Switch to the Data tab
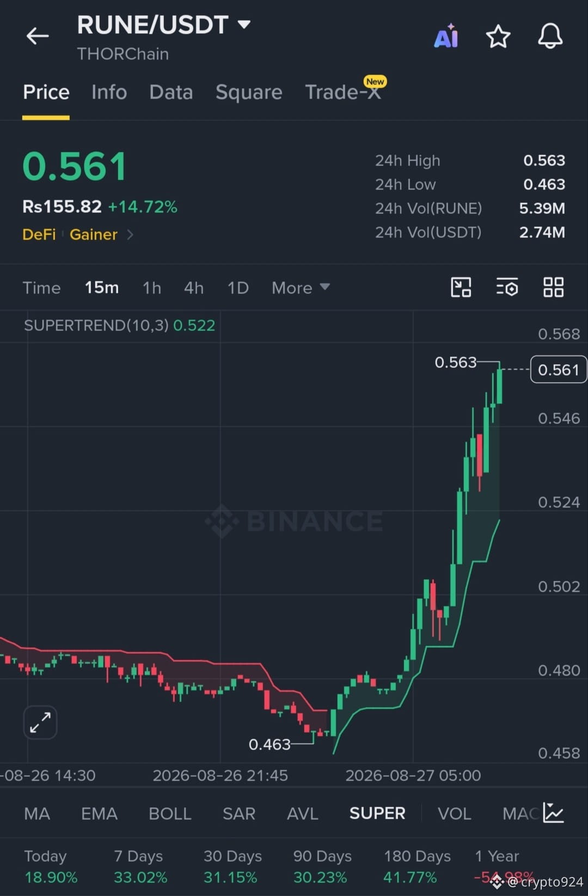 171,92
